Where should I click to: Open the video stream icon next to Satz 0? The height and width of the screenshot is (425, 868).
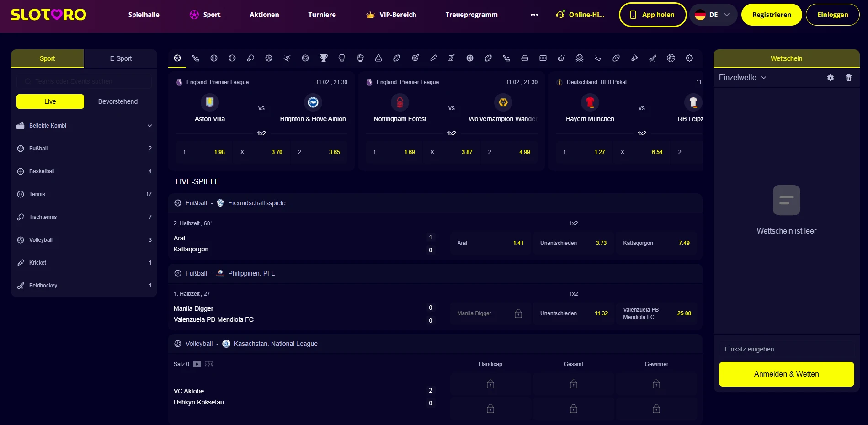pyautogui.click(x=197, y=364)
